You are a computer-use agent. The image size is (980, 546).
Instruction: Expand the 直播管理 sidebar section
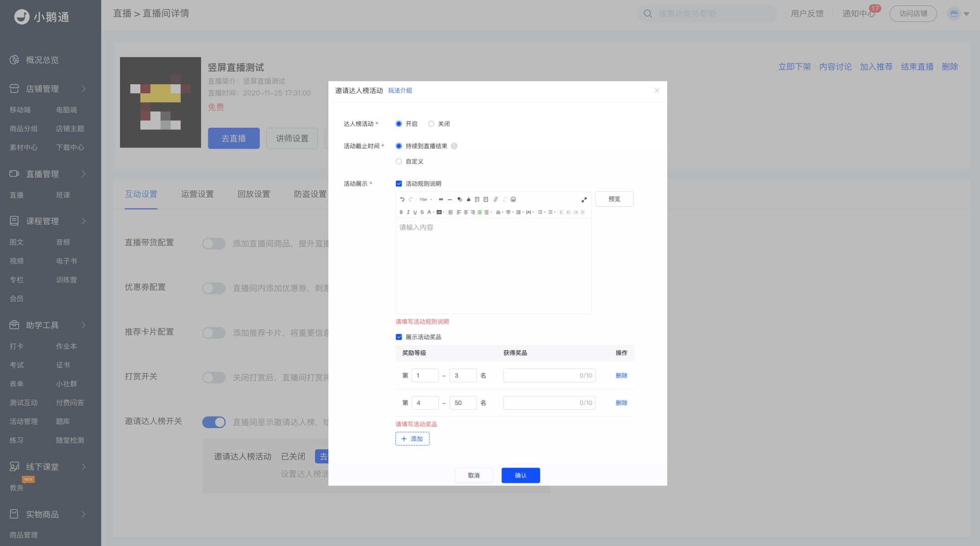(x=84, y=174)
